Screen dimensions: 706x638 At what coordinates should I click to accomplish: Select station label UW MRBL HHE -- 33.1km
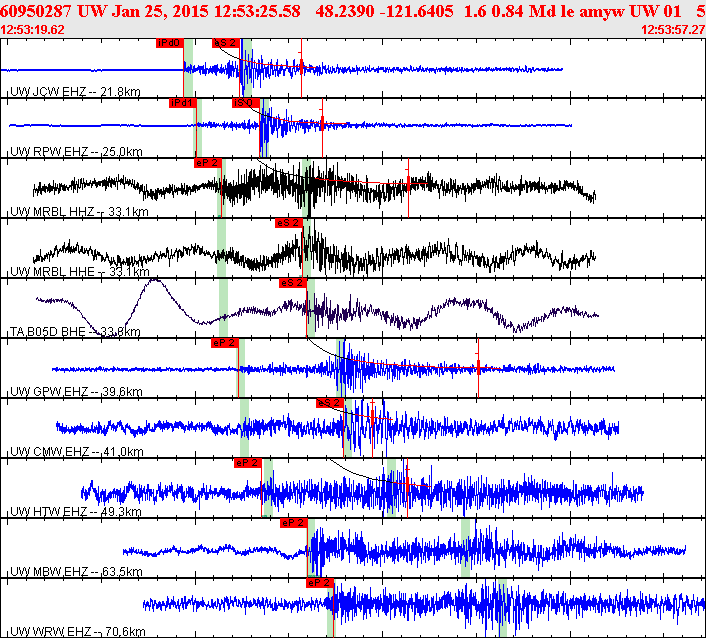pos(80,271)
